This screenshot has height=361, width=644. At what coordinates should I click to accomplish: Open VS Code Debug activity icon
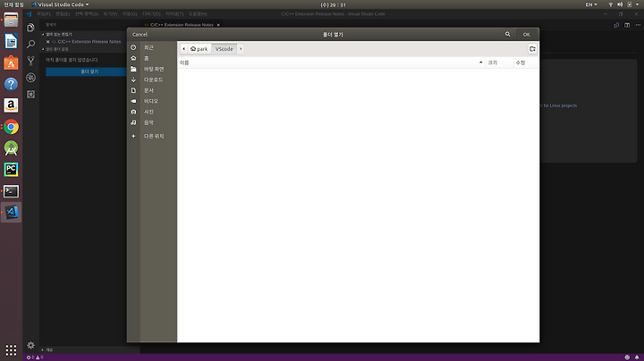(30, 78)
